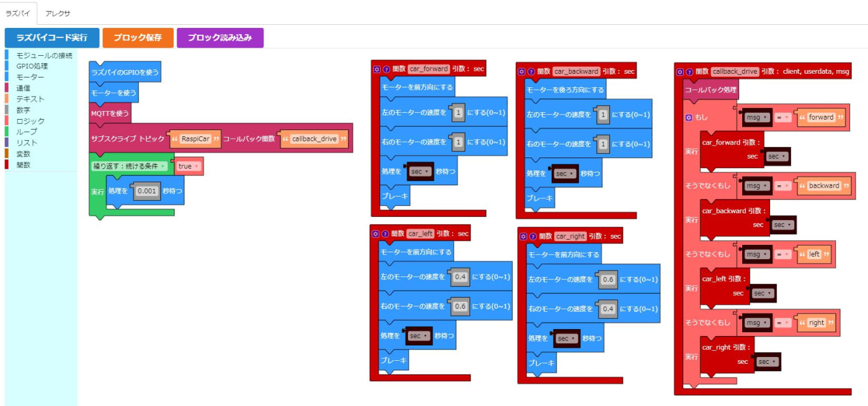Click the ブロック読み込み button

219,38
